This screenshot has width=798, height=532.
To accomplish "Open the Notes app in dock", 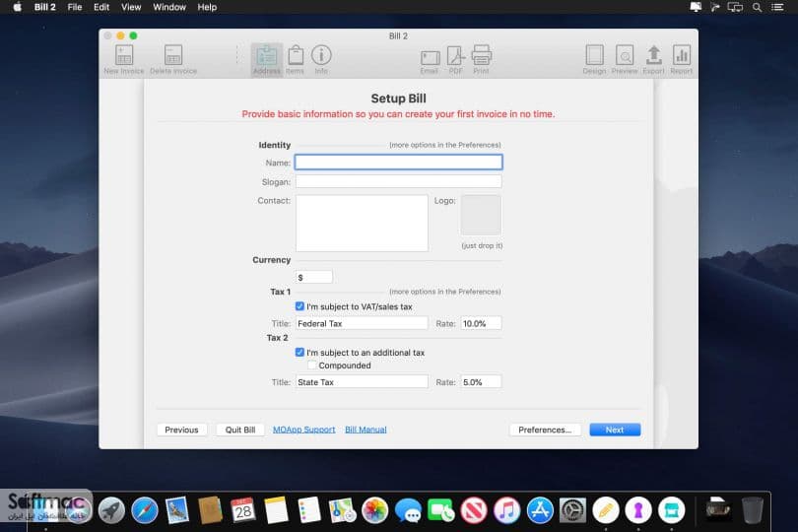I will (277, 510).
